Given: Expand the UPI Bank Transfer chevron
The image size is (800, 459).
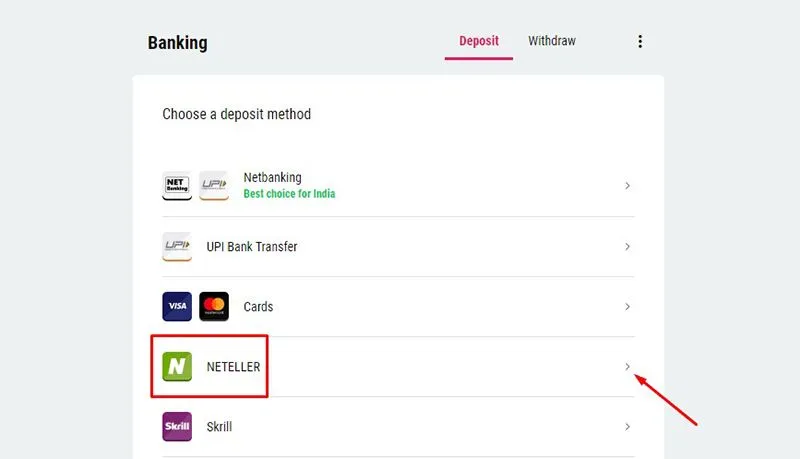Looking at the screenshot, I should point(628,247).
